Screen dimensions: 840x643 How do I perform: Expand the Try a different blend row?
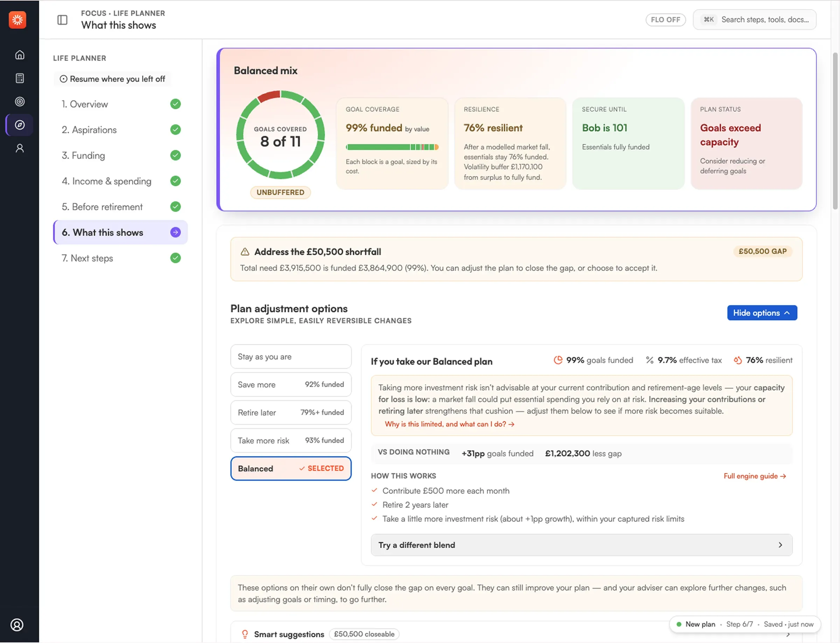(581, 545)
